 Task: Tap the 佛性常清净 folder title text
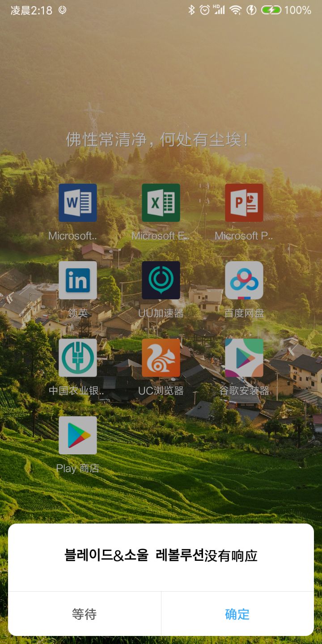[157, 140]
